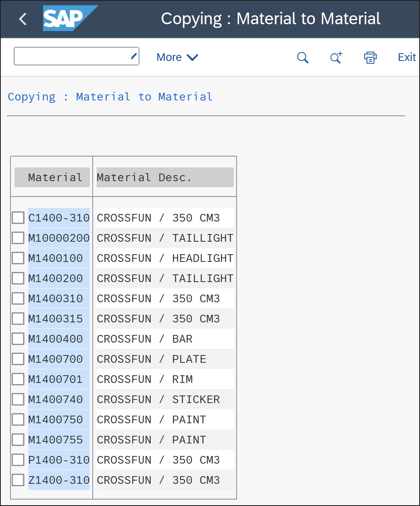Screen dimensions: 420x506
Task: Toggle the M1400750 checkbox
Action: click(18, 420)
